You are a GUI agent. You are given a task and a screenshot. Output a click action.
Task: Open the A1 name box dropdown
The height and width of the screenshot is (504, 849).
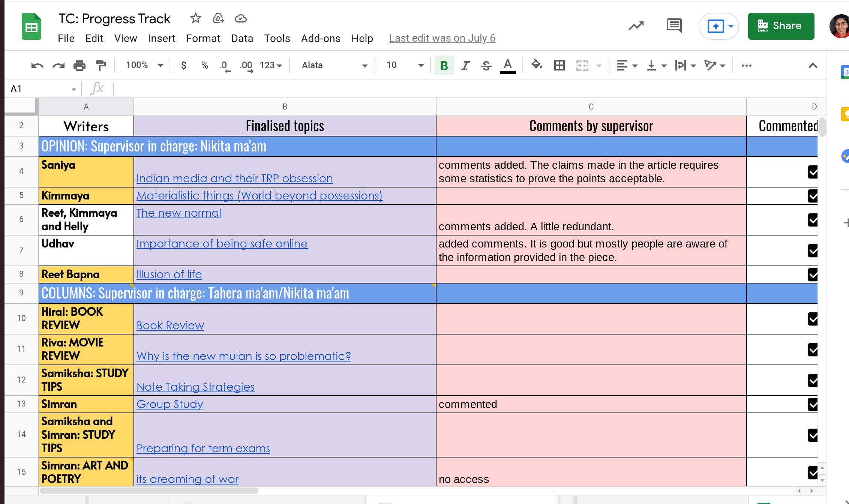tap(74, 89)
